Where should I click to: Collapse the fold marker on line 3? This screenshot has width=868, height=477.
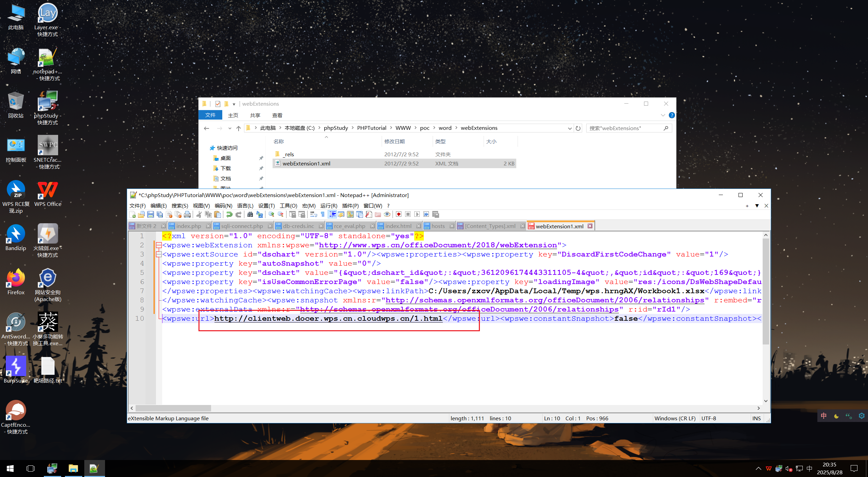[158, 254]
